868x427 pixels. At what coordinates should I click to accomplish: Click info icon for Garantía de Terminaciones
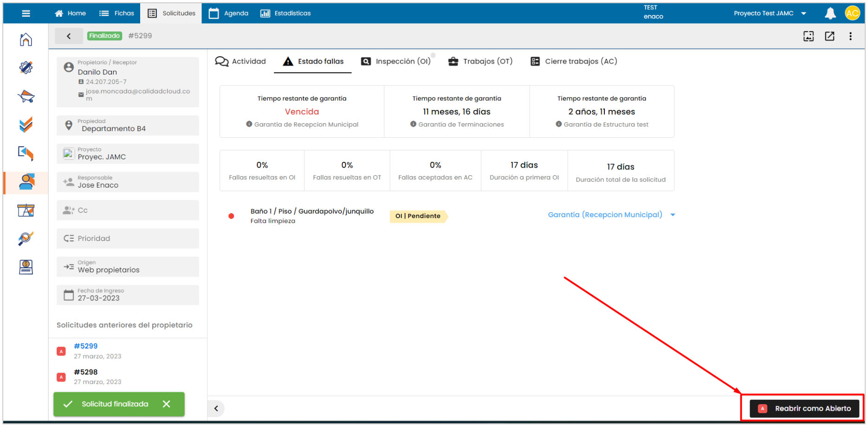[x=413, y=124]
